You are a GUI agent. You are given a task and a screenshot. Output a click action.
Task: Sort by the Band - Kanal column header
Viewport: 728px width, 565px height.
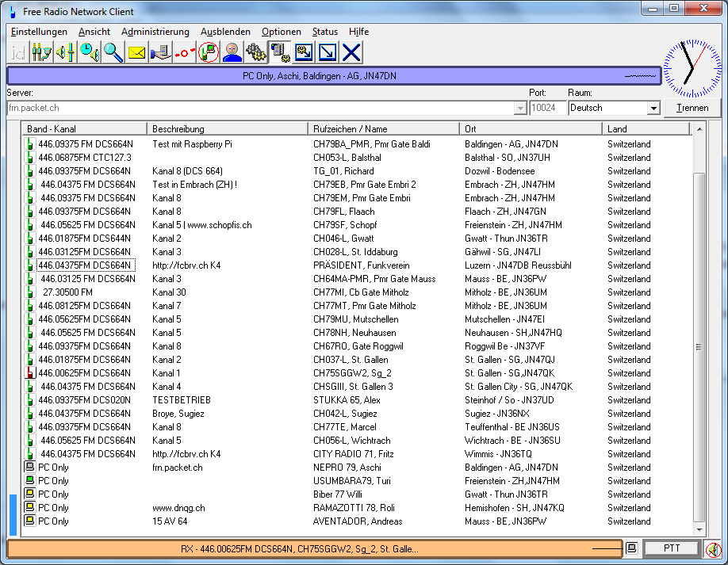tap(85, 129)
